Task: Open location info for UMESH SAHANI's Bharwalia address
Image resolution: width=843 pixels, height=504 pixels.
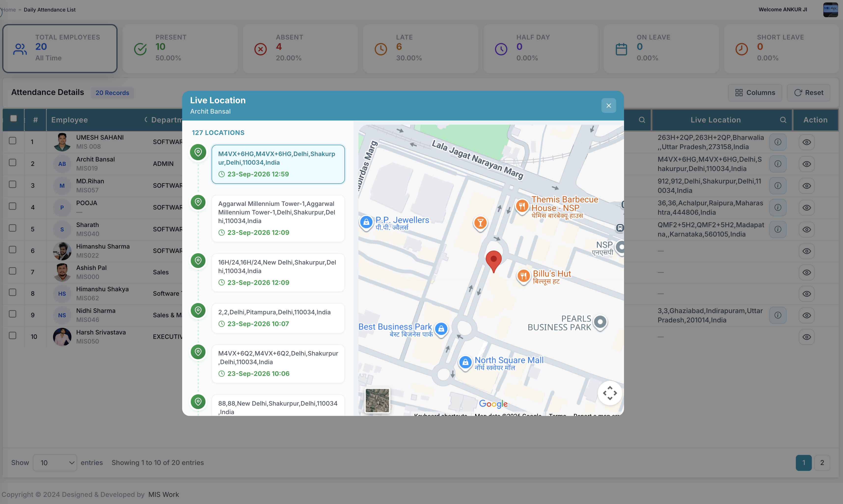Action: (777, 142)
